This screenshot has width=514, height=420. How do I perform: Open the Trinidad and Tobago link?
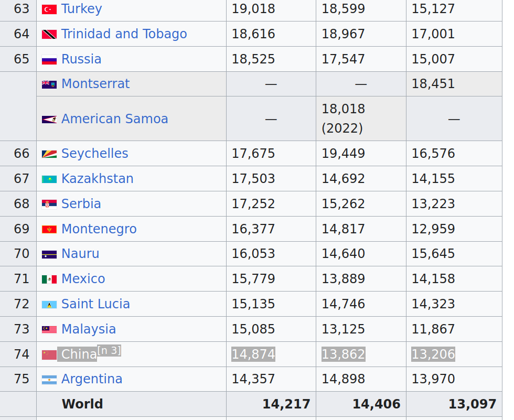tap(124, 34)
